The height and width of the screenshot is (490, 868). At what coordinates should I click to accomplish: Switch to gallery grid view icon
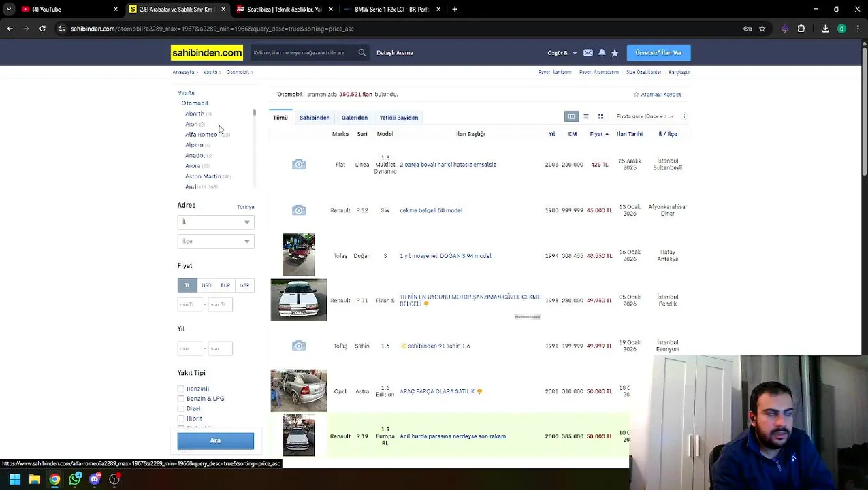click(600, 116)
